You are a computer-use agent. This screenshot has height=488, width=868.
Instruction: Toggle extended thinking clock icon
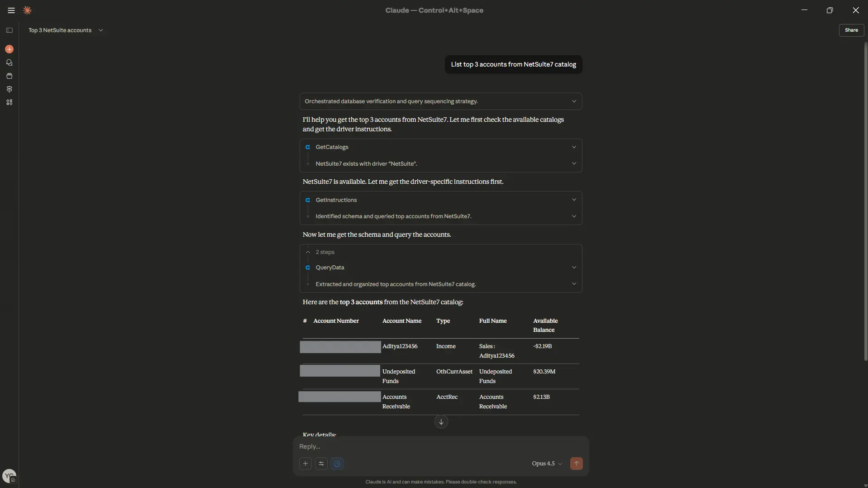point(338,464)
